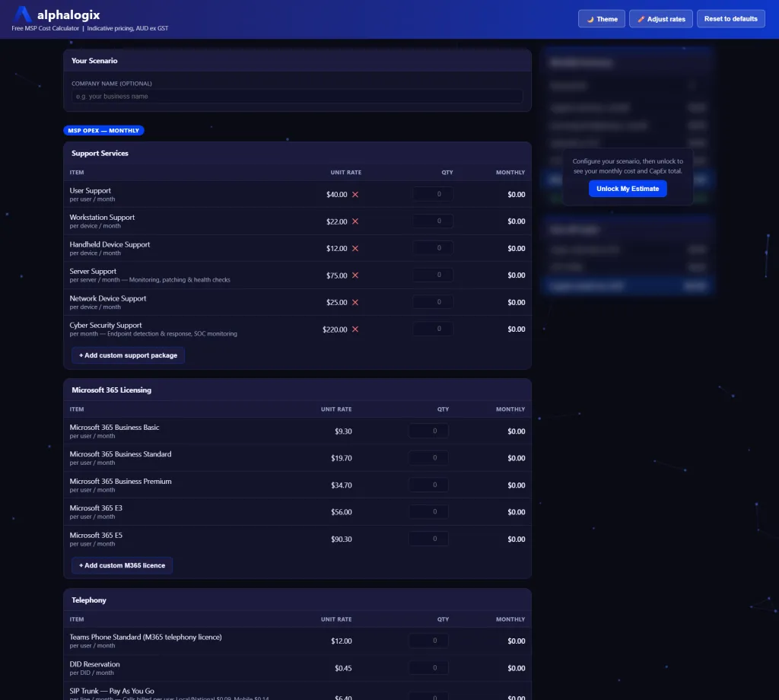The height and width of the screenshot is (700, 779).
Task: Focus the company name field
Action: (297, 97)
